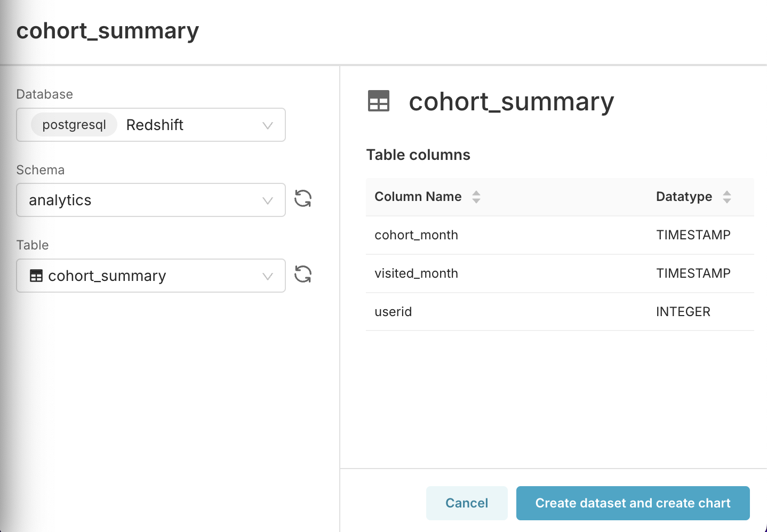
Task: Click sort arrows next to Datatype
Action: point(727,197)
